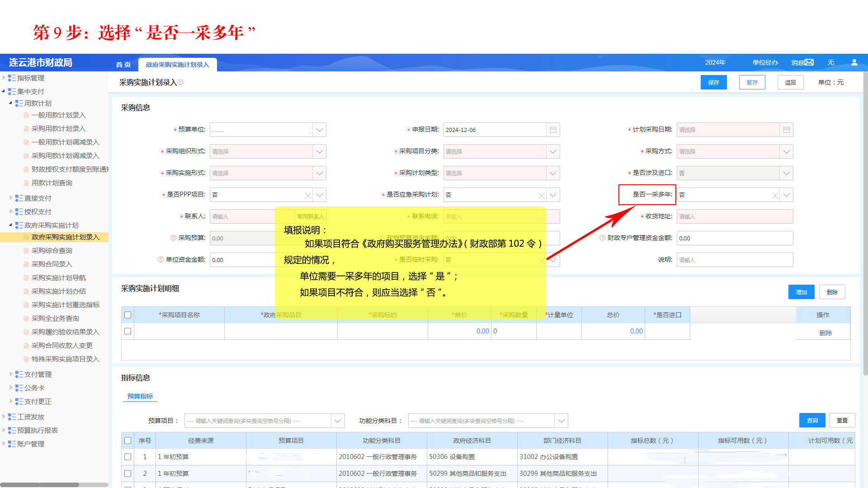Open the 采购方式 dropdown

[787, 151]
